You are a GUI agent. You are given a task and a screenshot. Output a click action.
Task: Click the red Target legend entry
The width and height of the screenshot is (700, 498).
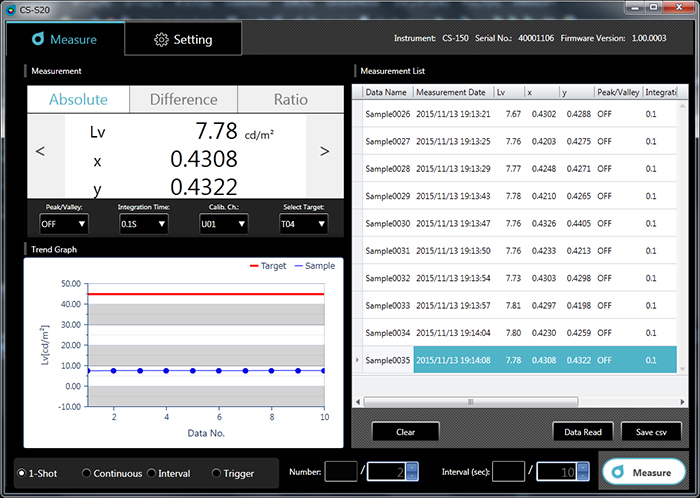pyautogui.click(x=268, y=266)
